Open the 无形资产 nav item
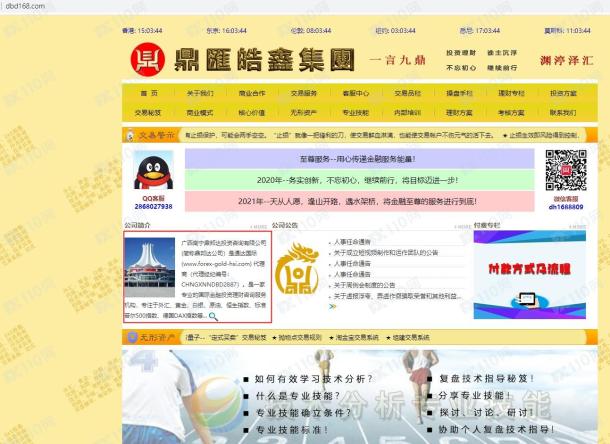 304,112
